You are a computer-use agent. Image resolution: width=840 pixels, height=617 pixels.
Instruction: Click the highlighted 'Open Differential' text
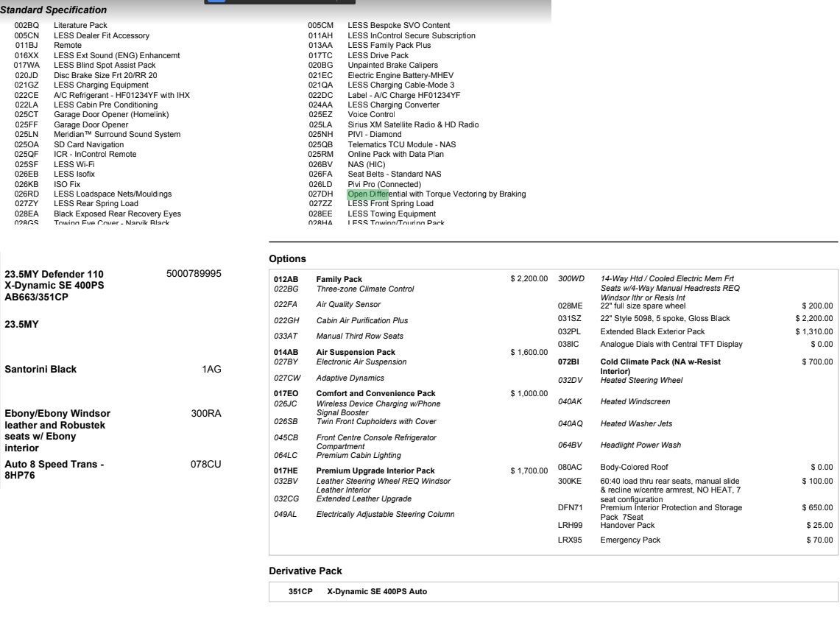(367, 194)
